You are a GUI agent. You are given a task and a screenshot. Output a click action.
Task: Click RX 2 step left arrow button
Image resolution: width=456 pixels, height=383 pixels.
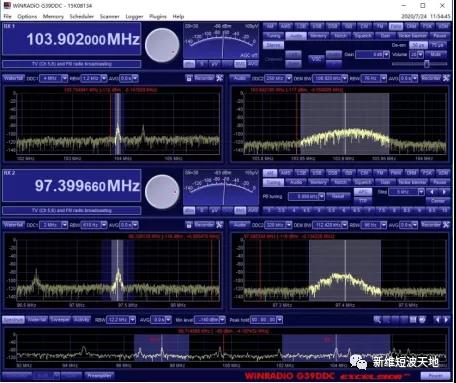click(x=432, y=192)
